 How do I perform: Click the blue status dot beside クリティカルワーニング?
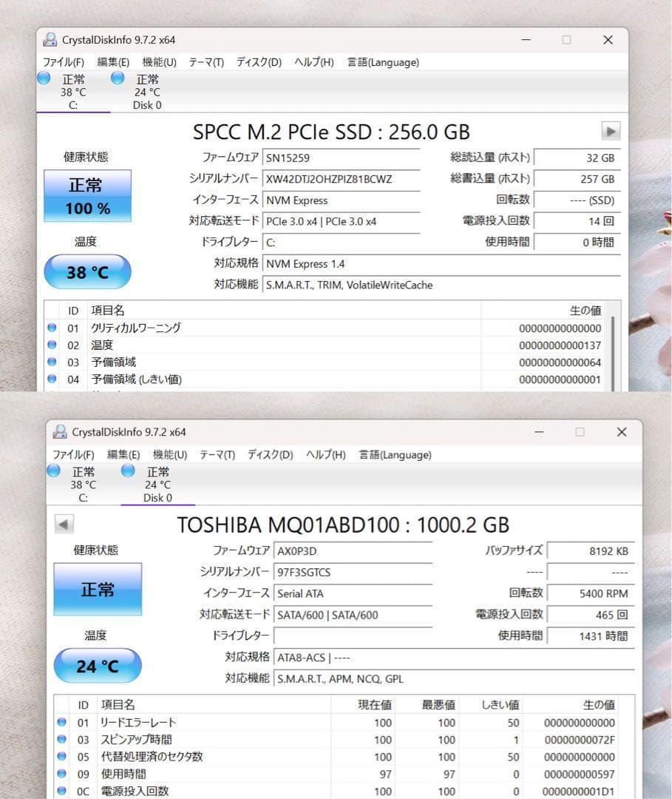click(x=51, y=328)
